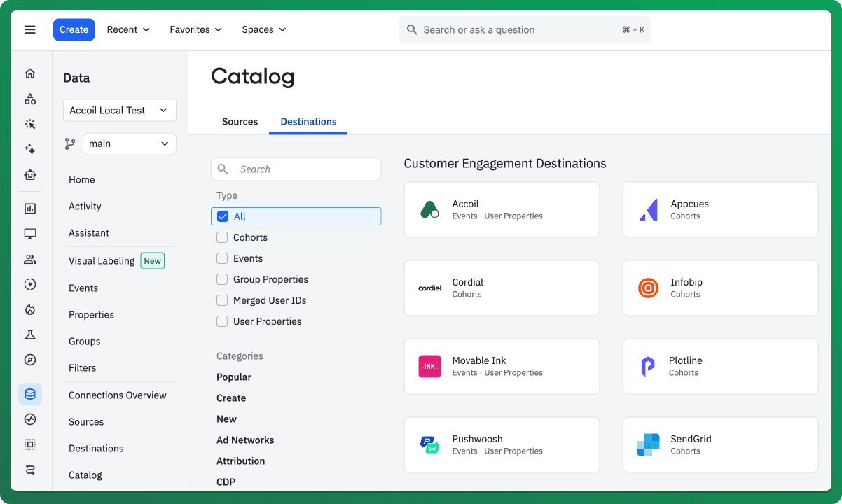Click the flame icon in left rail
Viewport: 842px width, 504px height.
pyautogui.click(x=30, y=309)
